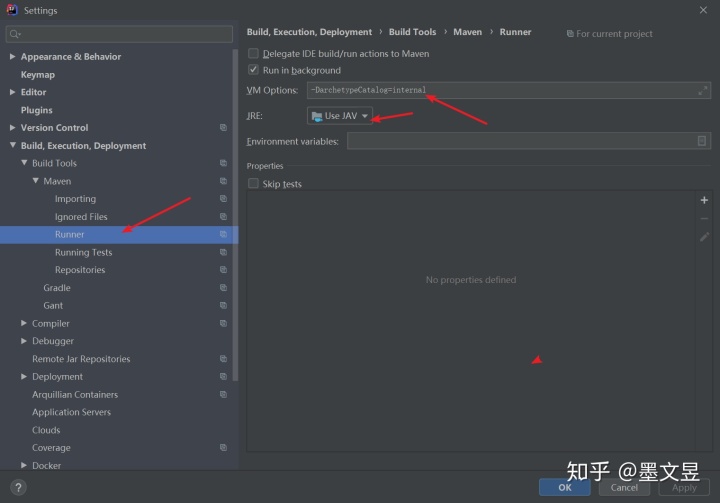Open the Repositories settings page
The height and width of the screenshot is (503, 720).
[x=80, y=270]
